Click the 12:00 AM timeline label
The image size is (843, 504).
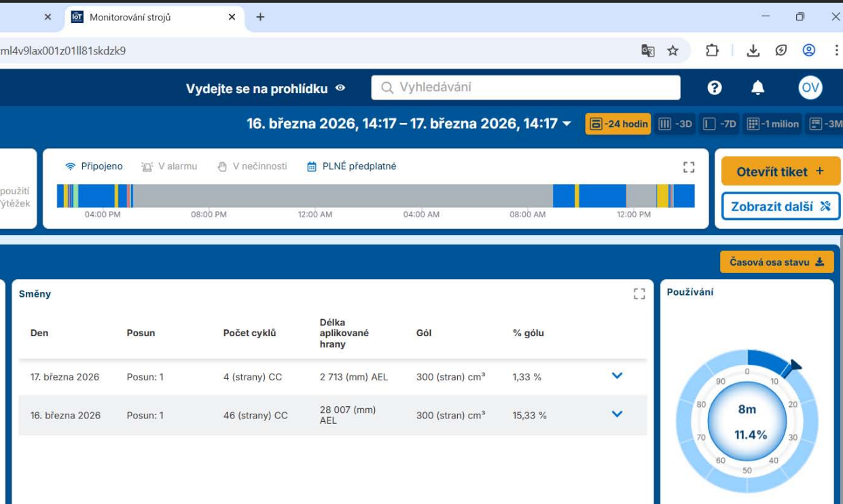pos(315,215)
